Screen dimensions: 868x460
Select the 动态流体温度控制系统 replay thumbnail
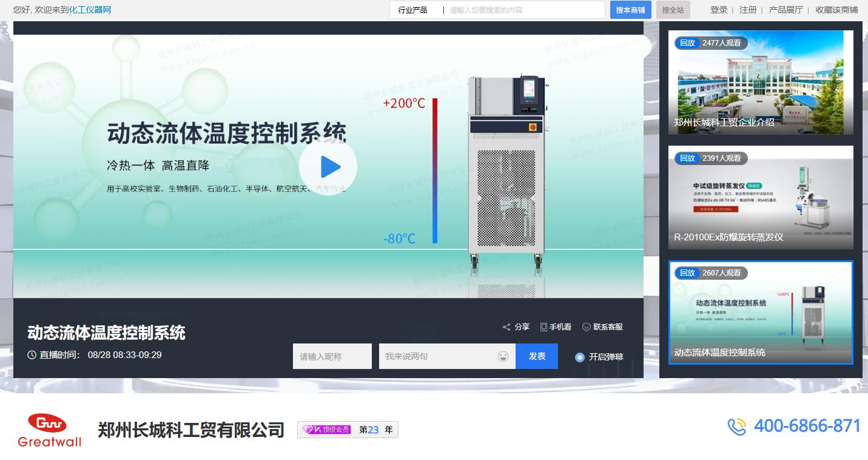pyautogui.click(x=761, y=313)
